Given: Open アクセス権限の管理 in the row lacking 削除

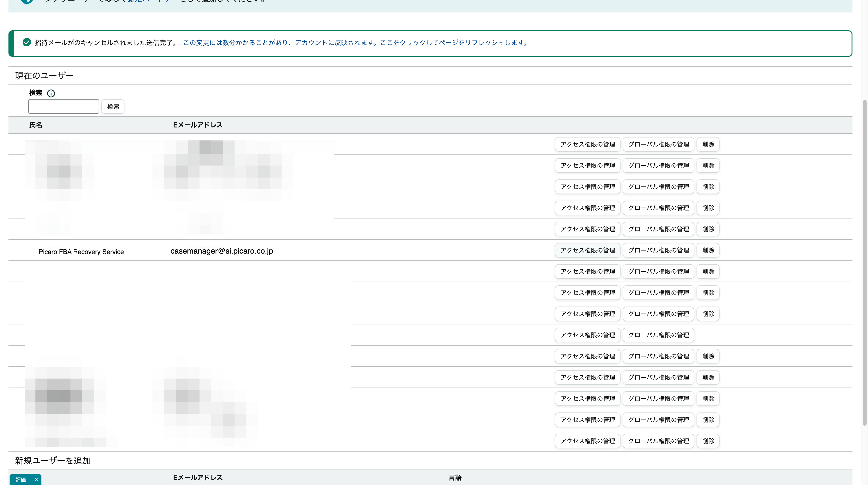Looking at the screenshot, I should click(588, 335).
